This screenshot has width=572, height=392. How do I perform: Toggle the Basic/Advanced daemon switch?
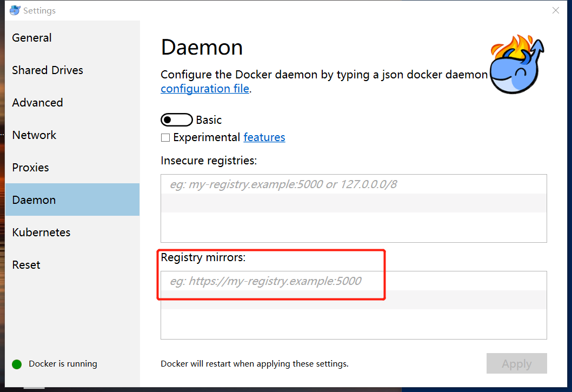click(176, 120)
